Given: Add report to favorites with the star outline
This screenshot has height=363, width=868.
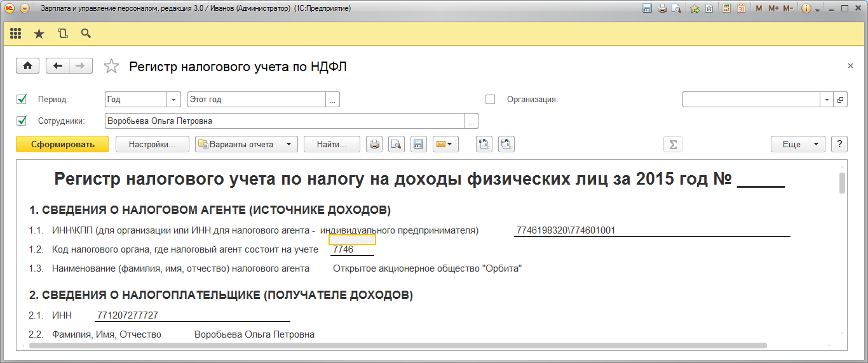Looking at the screenshot, I should (x=111, y=67).
